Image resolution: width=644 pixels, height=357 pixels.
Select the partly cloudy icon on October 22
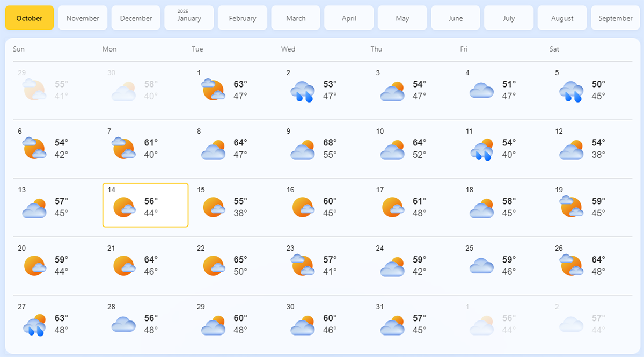click(213, 265)
